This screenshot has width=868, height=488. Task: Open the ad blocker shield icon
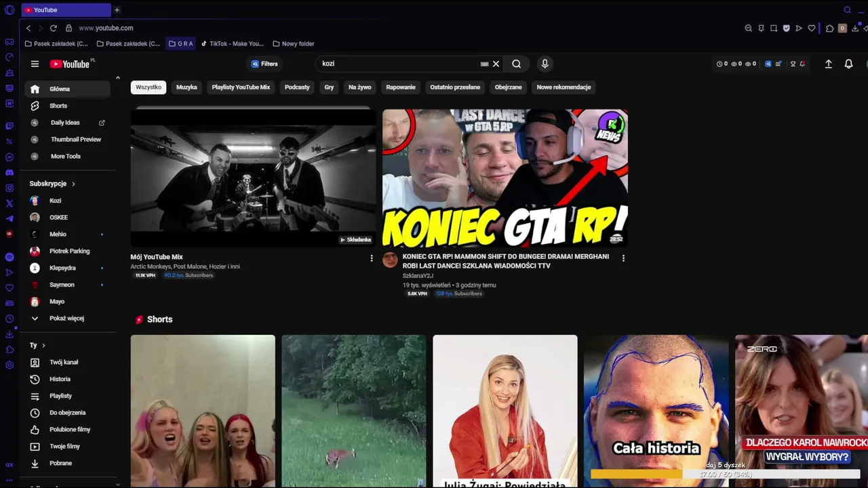pyautogui.click(x=786, y=28)
